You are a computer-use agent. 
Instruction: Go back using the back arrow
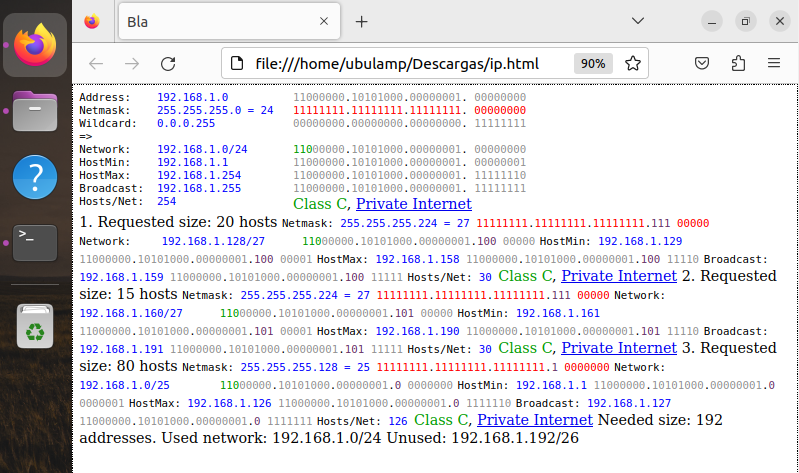[x=96, y=63]
